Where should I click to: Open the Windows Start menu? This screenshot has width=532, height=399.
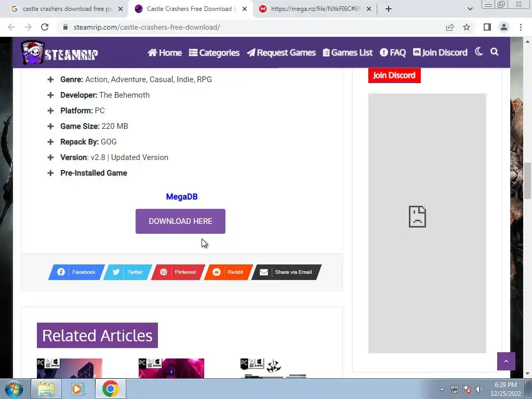pyautogui.click(x=14, y=389)
